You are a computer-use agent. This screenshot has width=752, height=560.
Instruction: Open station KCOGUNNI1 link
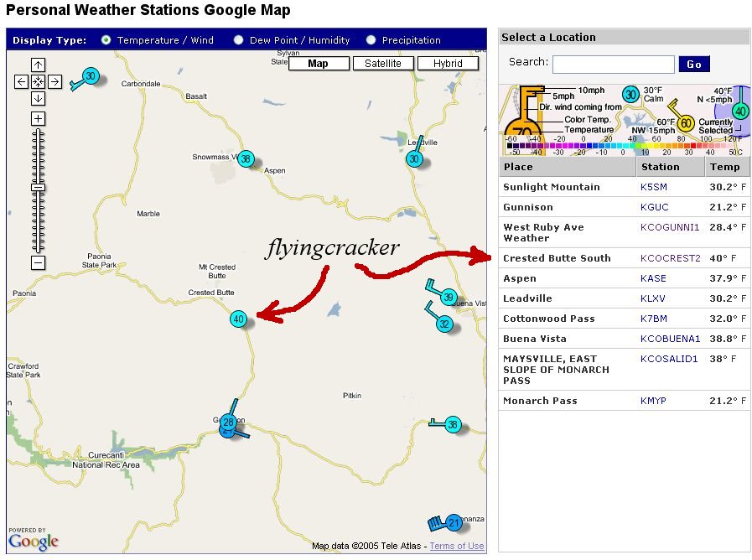[x=670, y=227]
